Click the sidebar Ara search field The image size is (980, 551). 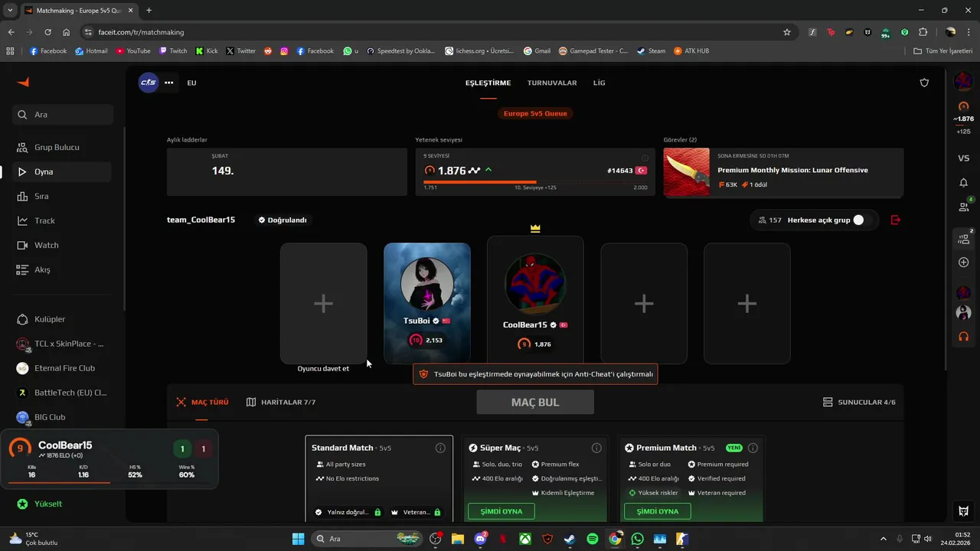tap(63, 114)
